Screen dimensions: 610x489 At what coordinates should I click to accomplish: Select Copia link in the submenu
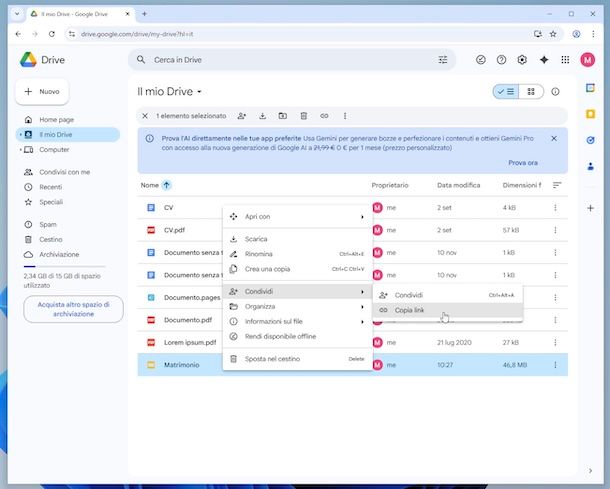click(x=409, y=310)
